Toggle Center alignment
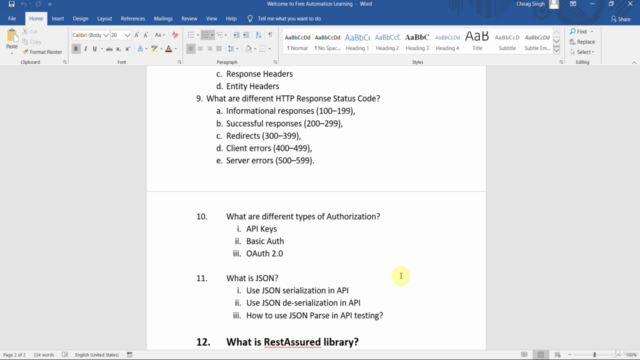640x360 pixels. [x=200, y=49]
